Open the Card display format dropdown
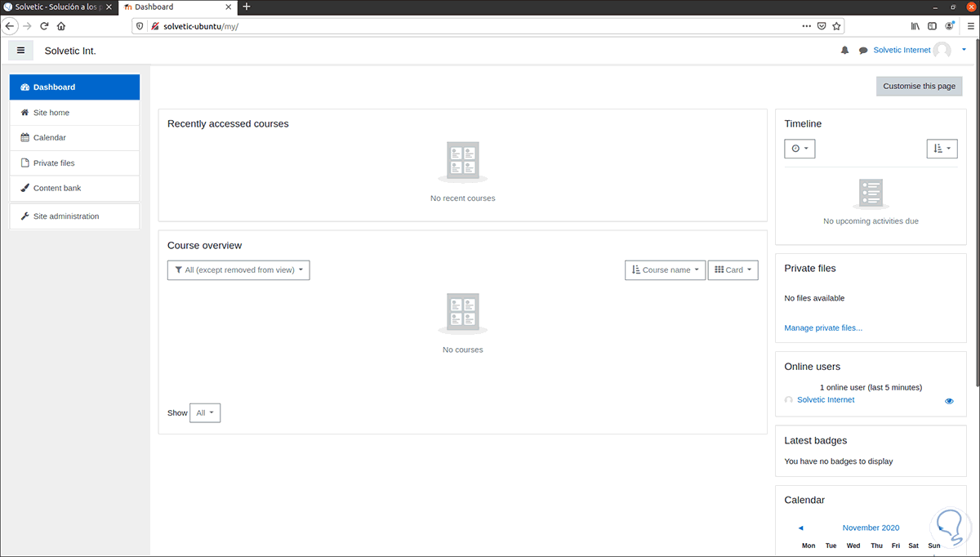The width and height of the screenshot is (980, 557). pos(733,270)
